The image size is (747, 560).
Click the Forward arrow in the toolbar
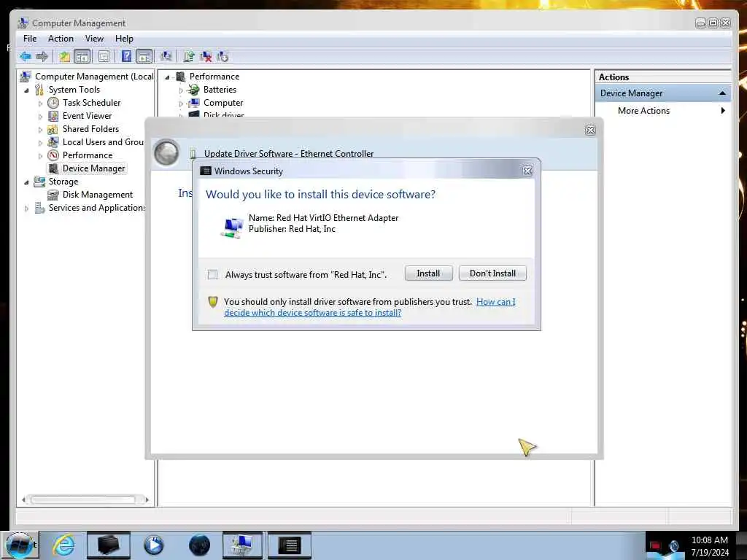tap(42, 57)
